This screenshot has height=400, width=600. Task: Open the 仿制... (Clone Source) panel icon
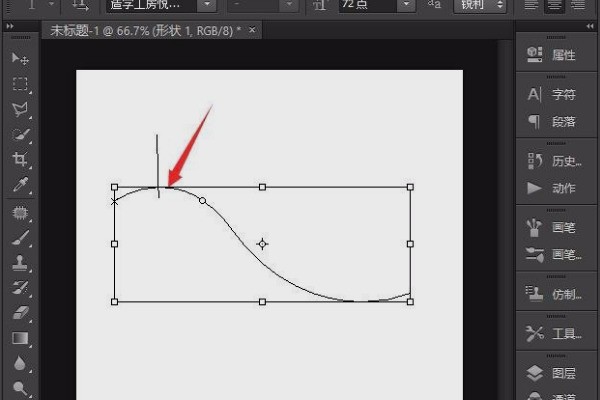[x=534, y=294]
